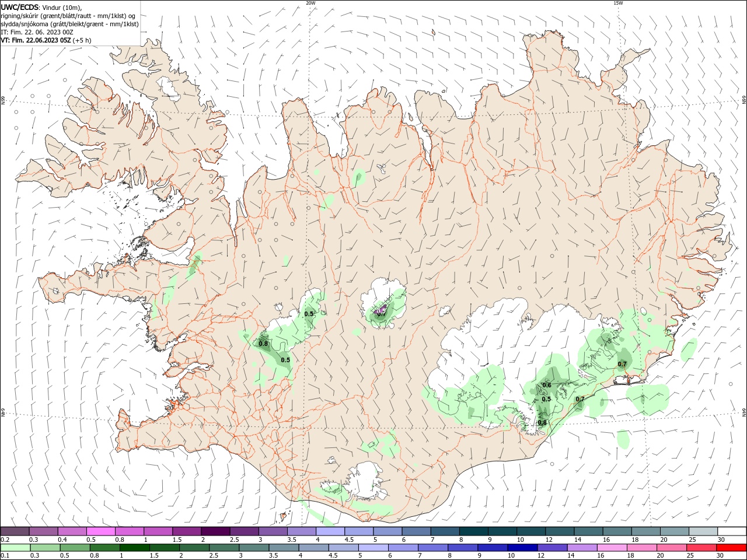The image size is (747, 560).
Task: Click the 0.5 value on Langjökull glacier
Action: 309,314
